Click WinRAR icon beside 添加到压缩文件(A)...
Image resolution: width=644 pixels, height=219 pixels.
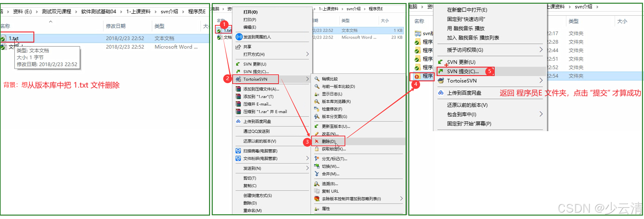click(x=238, y=89)
